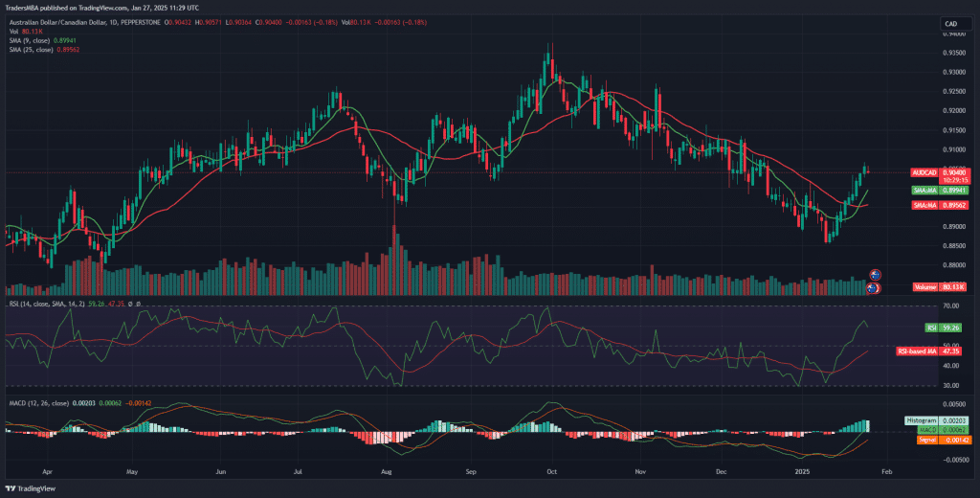980x498 pixels.
Task: Click the Histogram 0.00203 axis label
Action: coord(936,420)
